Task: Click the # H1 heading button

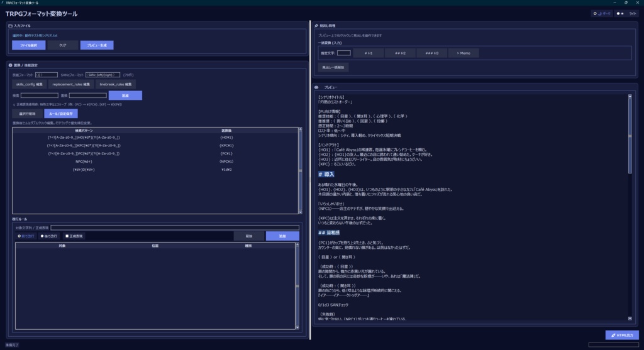Action: pyautogui.click(x=369, y=53)
